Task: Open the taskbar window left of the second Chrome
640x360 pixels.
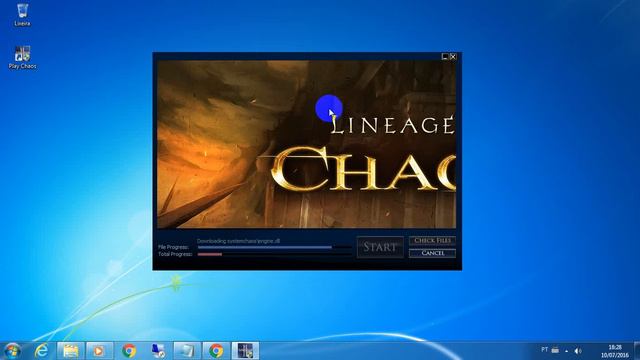Action: pos(187,351)
